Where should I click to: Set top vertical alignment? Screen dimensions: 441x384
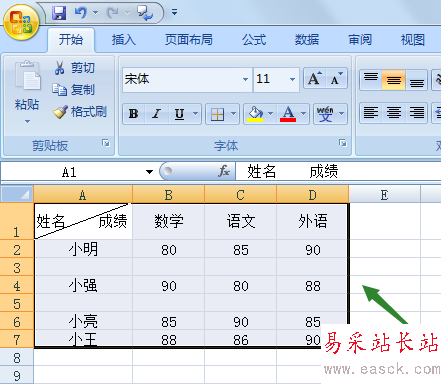(x=371, y=80)
